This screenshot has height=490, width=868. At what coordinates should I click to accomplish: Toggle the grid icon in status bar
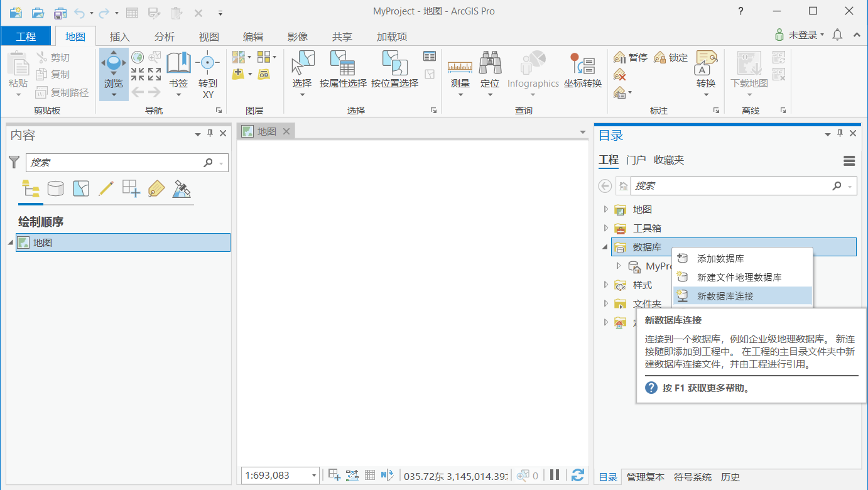click(370, 475)
